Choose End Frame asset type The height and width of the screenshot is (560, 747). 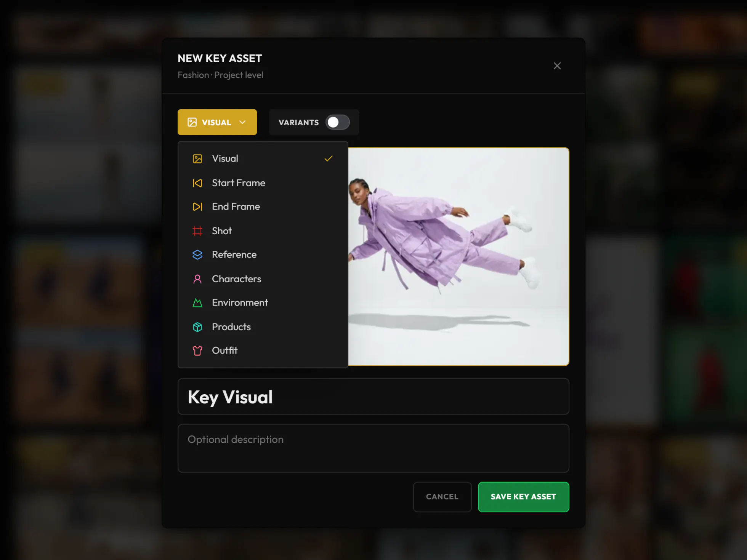click(263, 206)
